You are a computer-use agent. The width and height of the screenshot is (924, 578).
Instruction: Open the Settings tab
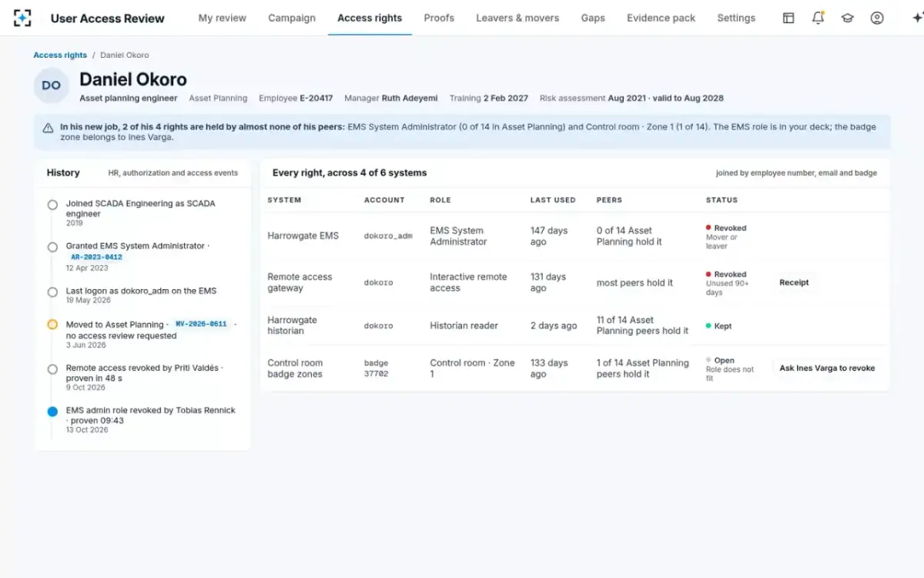pos(736,18)
